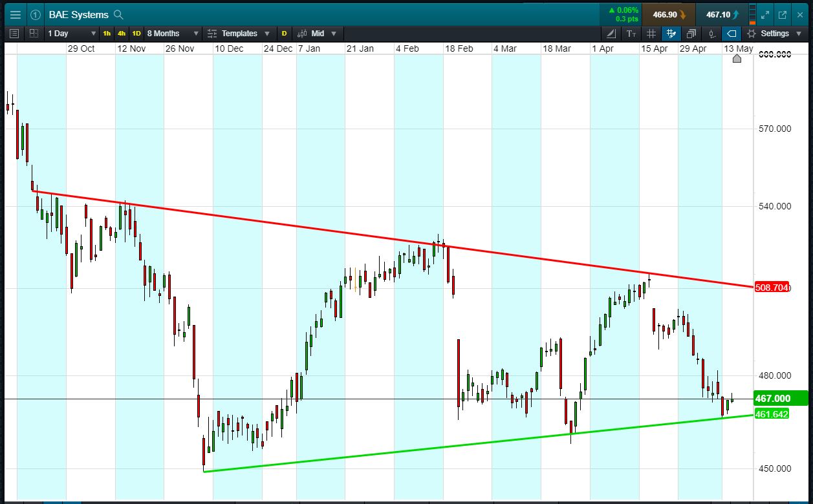Open the hamburger main menu

15,14
